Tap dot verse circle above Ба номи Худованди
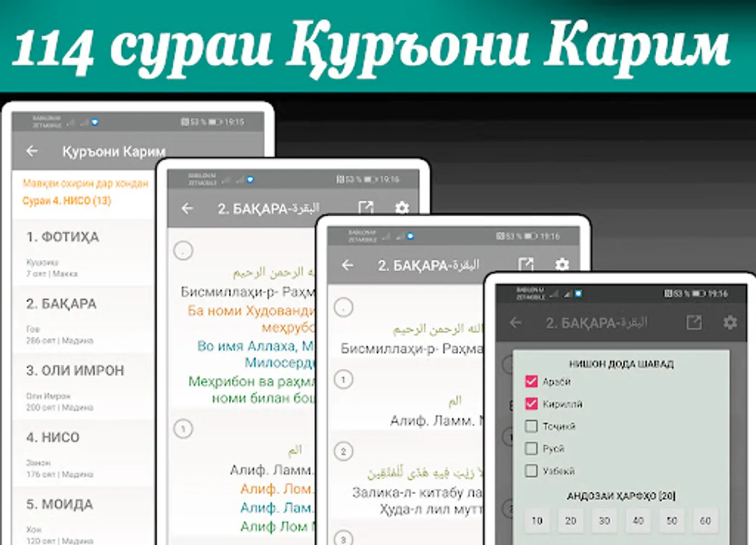This screenshot has width=756, height=545. coord(183,250)
